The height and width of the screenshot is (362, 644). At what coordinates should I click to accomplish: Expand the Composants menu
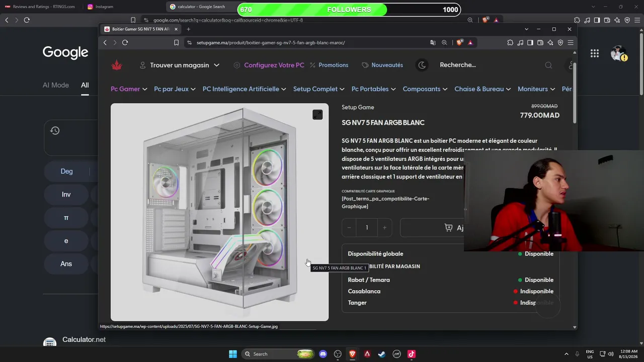point(425,89)
